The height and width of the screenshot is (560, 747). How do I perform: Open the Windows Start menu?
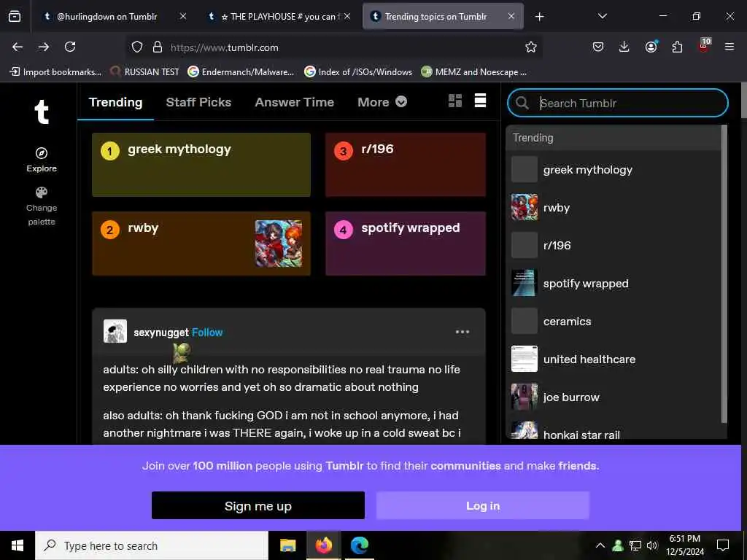click(18, 545)
